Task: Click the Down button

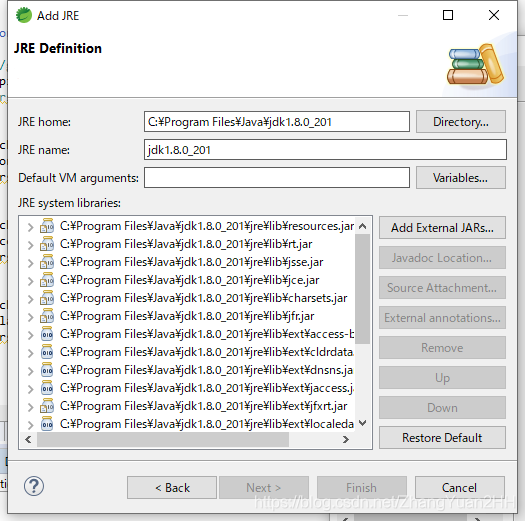Action: coord(442,408)
